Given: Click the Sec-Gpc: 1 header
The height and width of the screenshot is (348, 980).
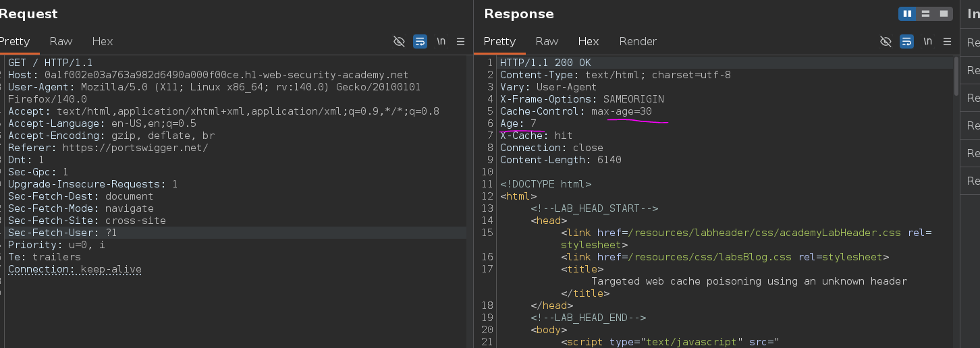Looking at the screenshot, I should tap(38, 172).
